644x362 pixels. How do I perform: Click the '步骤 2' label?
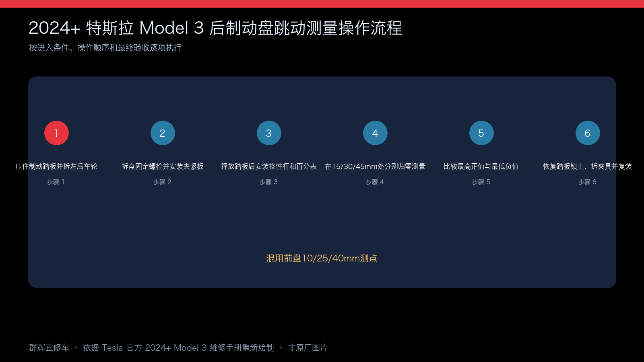(163, 182)
